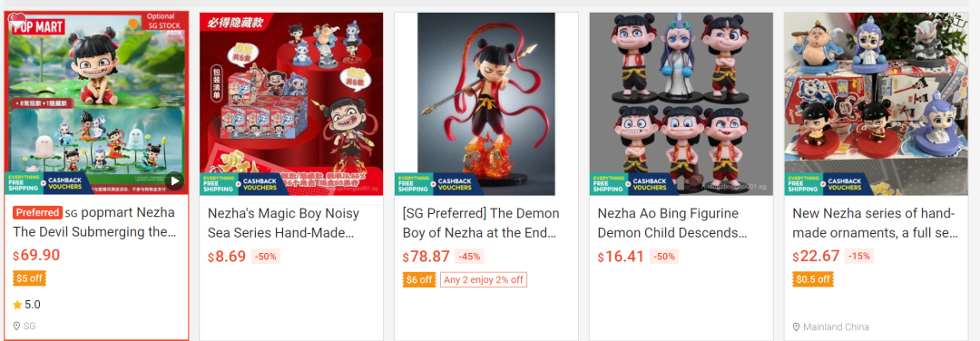The width and height of the screenshot is (980, 341).
Task: Click the Cashback Vouchers badge on the six-figure set
Action: (x=650, y=183)
